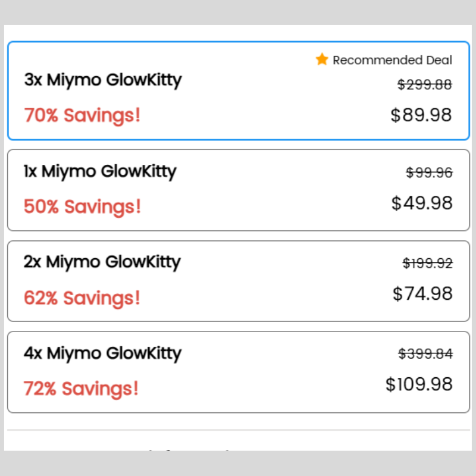Click the $49.98 price

click(x=422, y=203)
